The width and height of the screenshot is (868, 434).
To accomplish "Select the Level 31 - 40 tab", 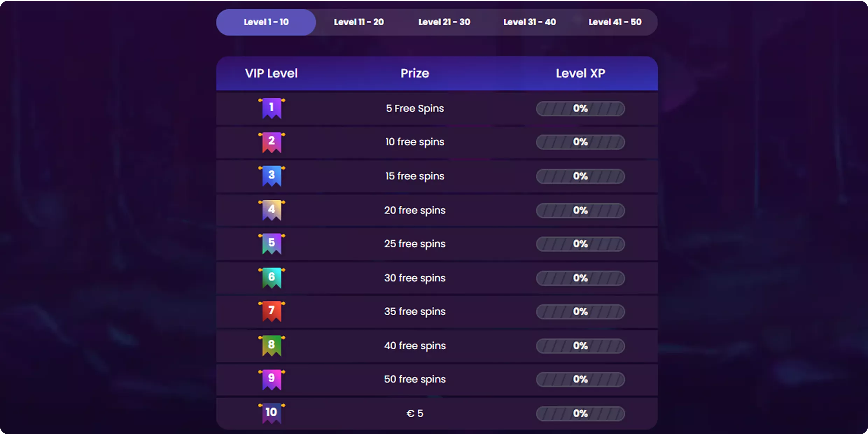I will pyautogui.click(x=530, y=22).
